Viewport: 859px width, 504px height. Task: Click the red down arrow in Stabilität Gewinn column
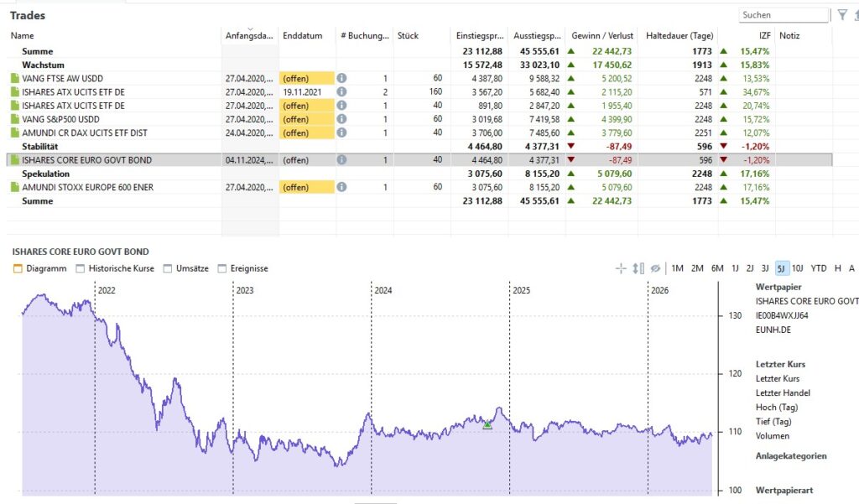point(570,146)
